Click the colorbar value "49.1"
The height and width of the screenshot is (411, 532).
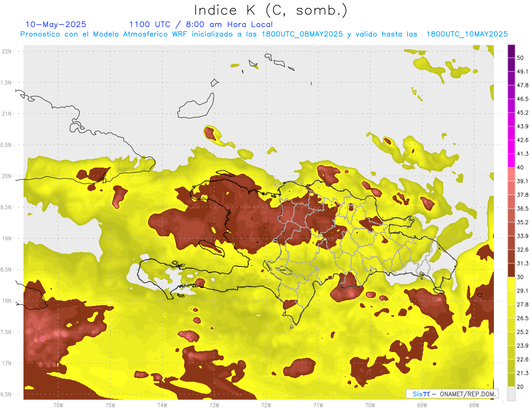[523, 72]
